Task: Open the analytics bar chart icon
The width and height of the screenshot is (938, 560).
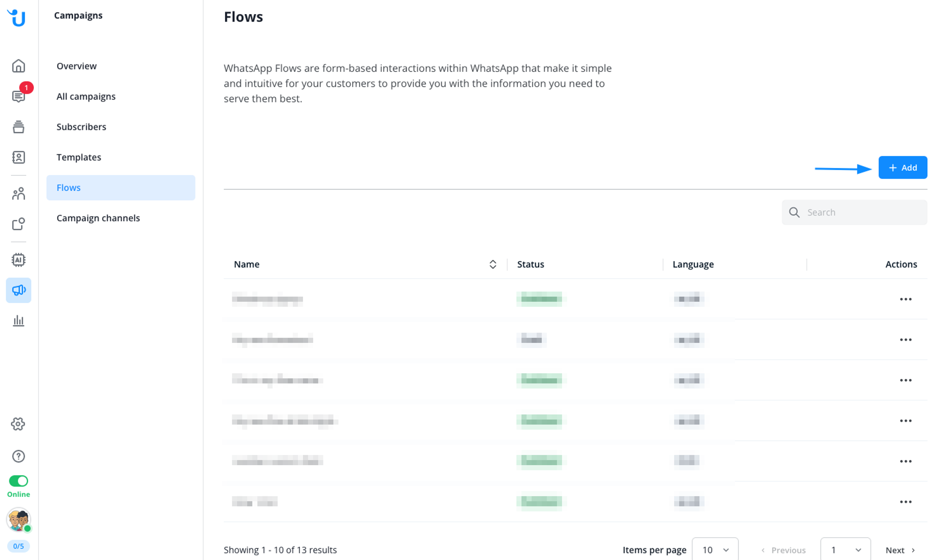Action: click(18, 321)
